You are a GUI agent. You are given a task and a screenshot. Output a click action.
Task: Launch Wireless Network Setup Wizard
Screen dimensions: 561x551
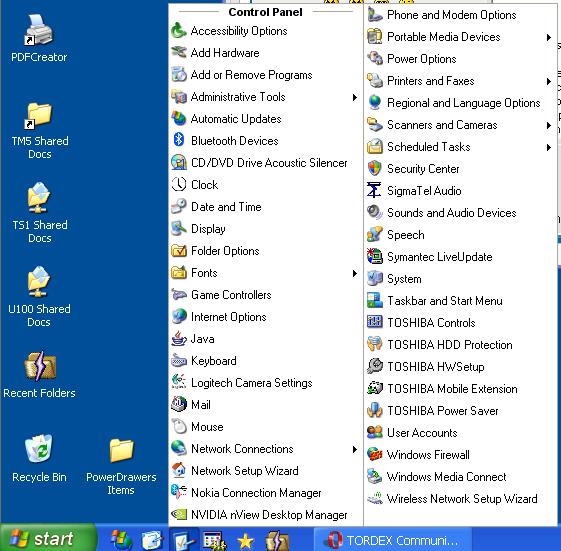[460, 499]
